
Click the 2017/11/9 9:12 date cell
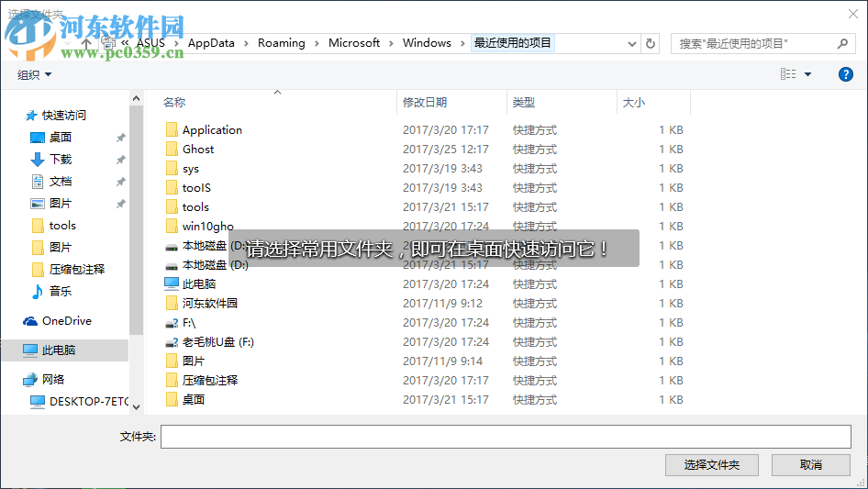coord(442,304)
